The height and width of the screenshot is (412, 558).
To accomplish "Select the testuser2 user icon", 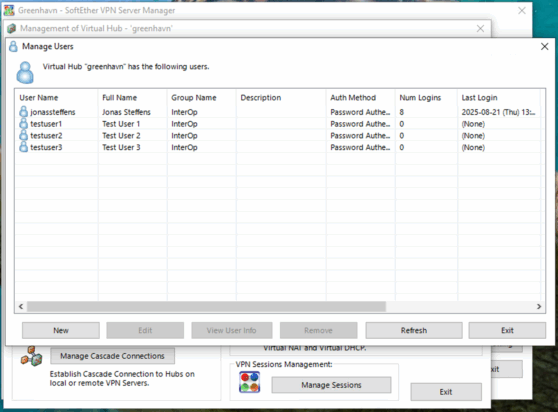I will tap(23, 136).
